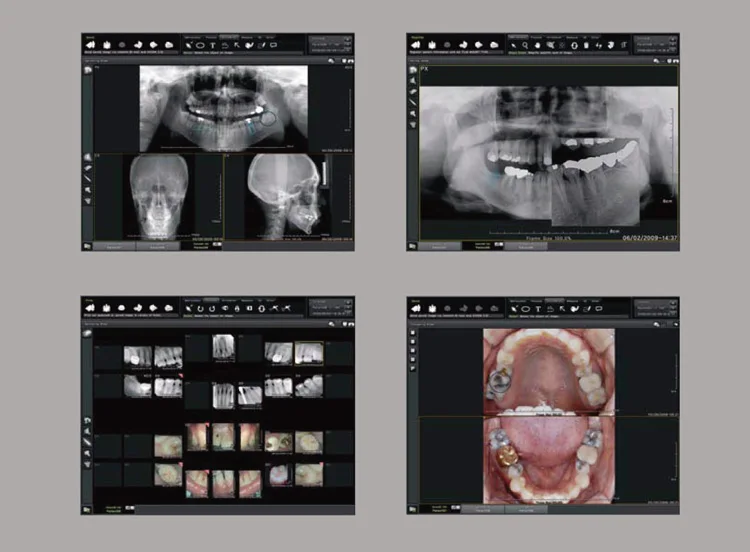750x552 pixels.
Task: Click the trash delete icon in the top-right window
Action: click(586, 45)
